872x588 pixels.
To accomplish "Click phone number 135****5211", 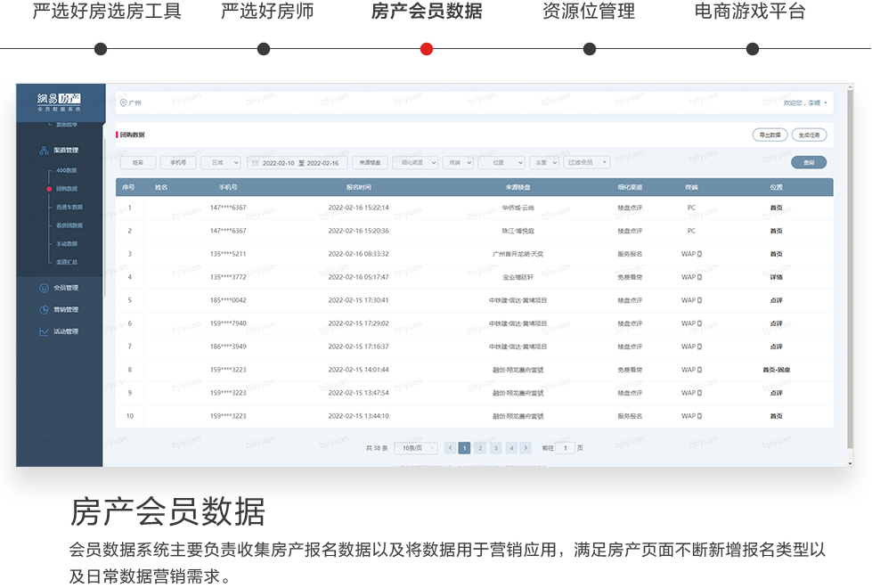I will pyautogui.click(x=228, y=254).
